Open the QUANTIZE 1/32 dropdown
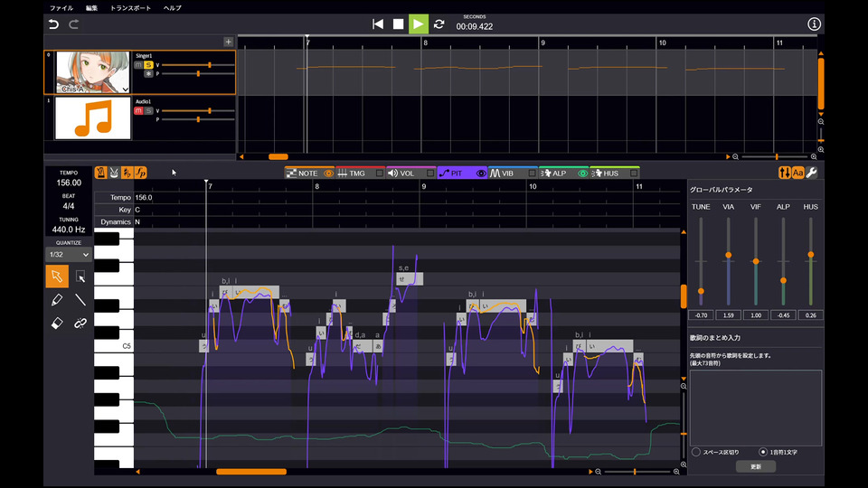 pyautogui.click(x=69, y=255)
